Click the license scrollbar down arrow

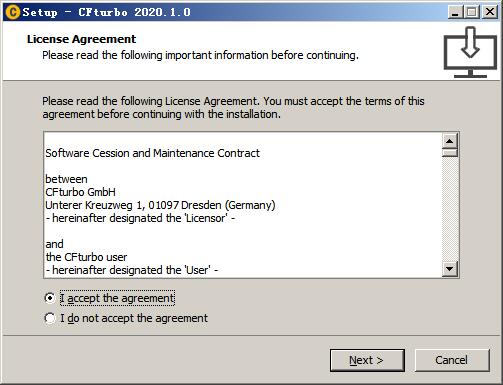pyautogui.click(x=450, y=269)
